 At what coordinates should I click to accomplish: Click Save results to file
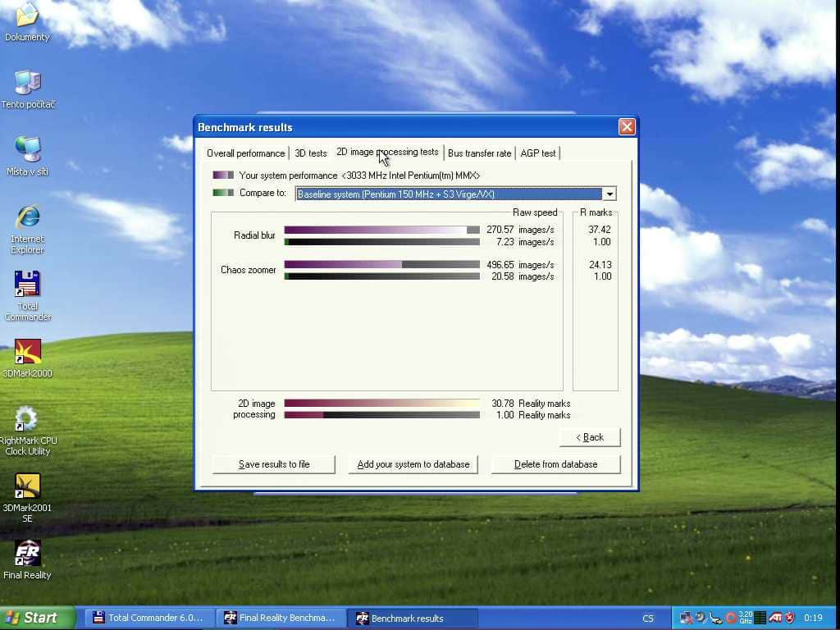point(274,464)
